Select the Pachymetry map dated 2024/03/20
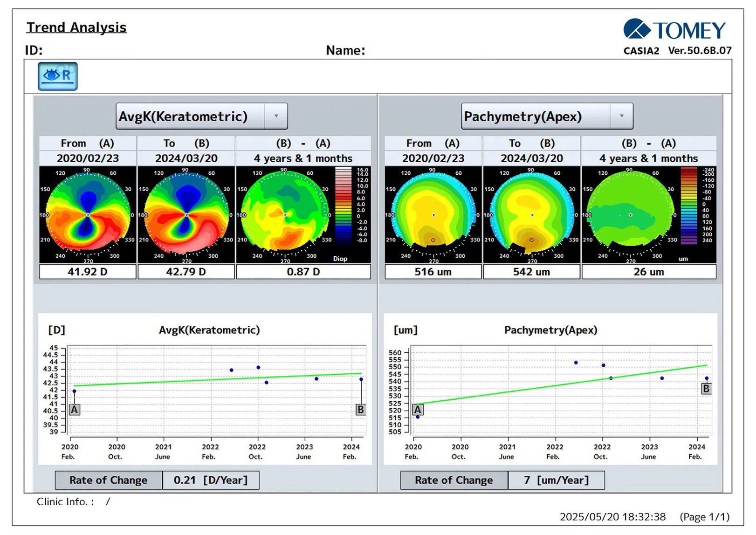Viewport: 756px width, 535px height. [532, 215]
